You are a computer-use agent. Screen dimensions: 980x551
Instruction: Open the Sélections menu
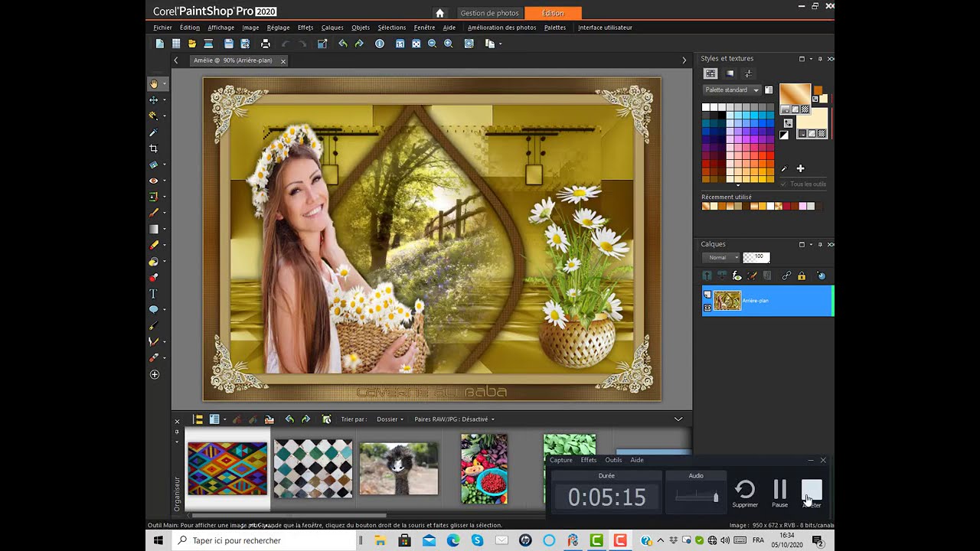391,28
